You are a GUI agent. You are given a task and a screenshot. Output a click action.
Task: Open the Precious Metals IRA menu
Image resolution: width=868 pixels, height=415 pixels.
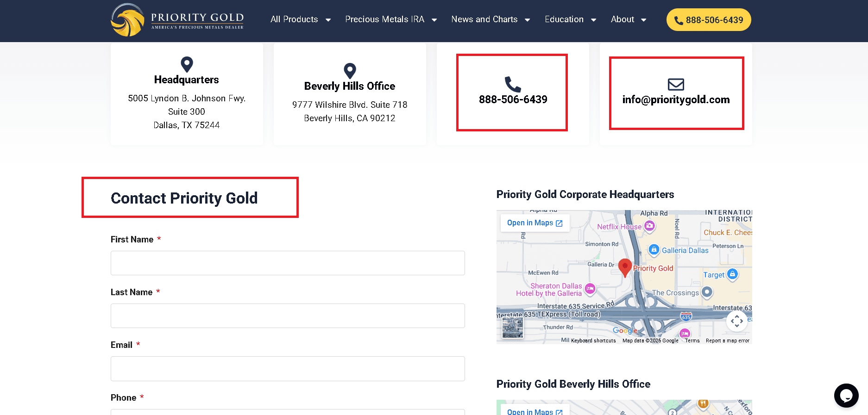coord(384,19)
